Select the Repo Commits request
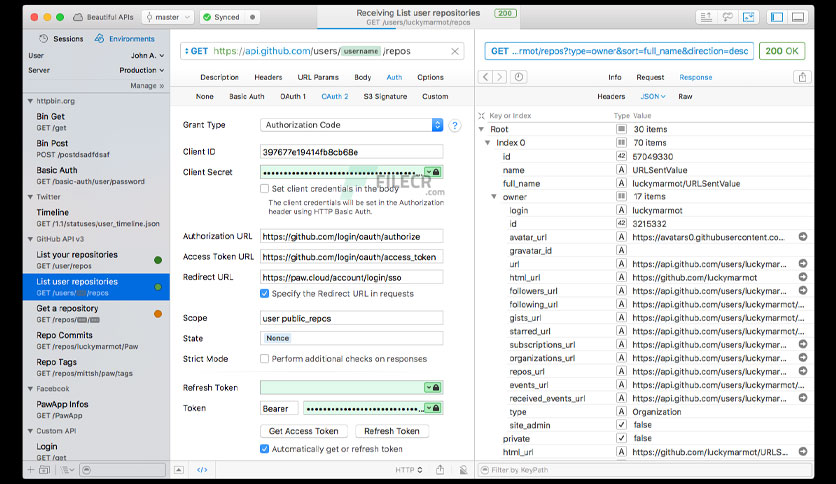The height and width of the screenshot is (484, 836). click(x=96, y=341)
